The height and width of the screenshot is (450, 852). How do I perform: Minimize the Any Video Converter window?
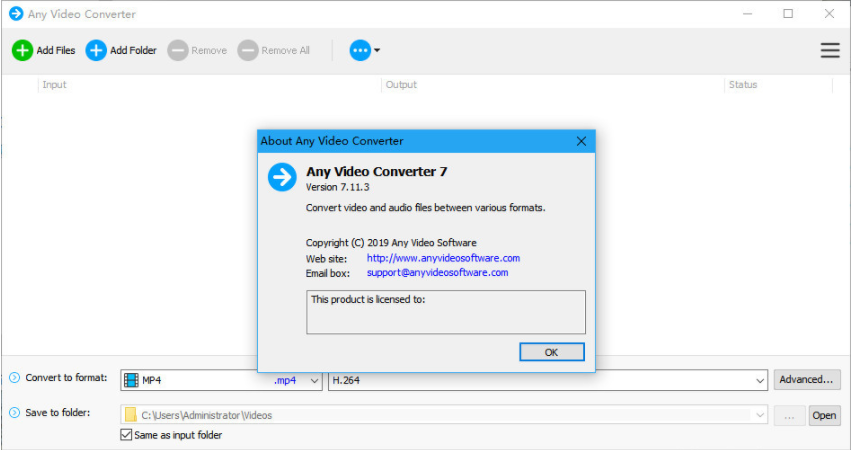[x=748, y=14]
